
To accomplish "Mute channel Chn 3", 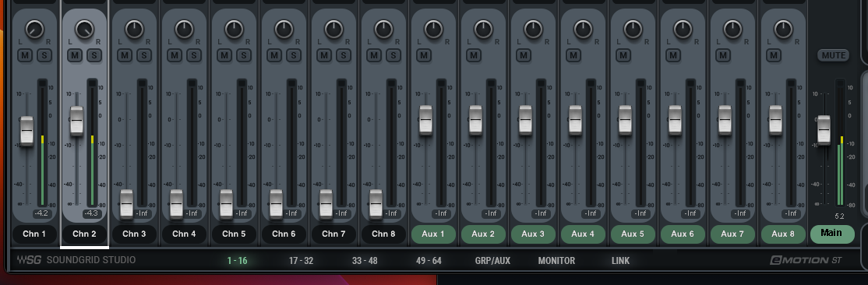I will point(125,55).
